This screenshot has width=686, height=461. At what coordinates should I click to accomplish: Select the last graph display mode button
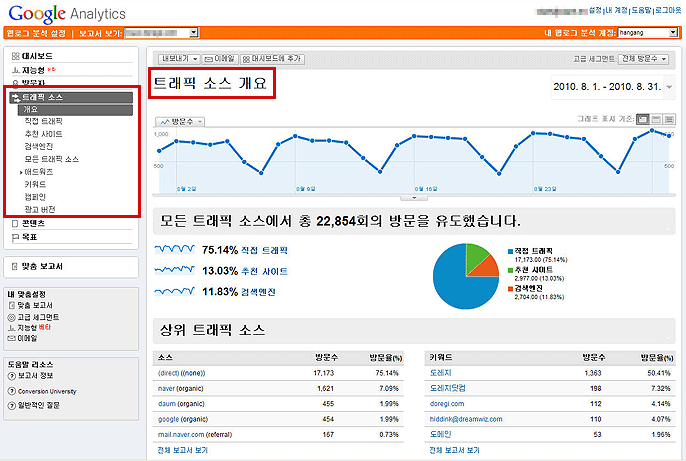669,119
